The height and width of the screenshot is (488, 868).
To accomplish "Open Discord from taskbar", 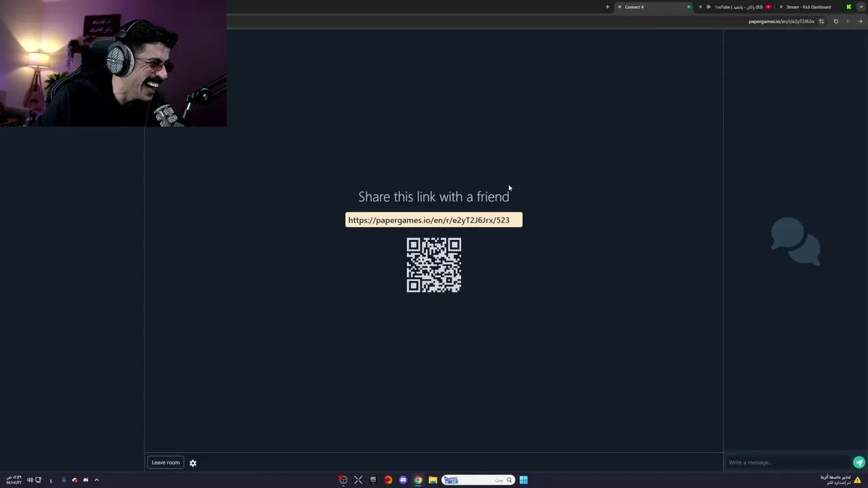I will click(x=403, y=480).
